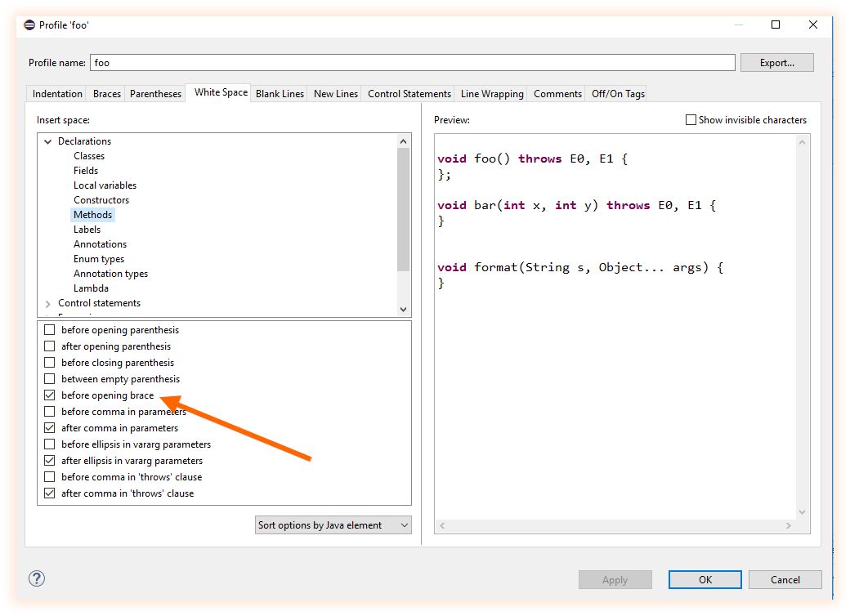This screenshot has width=850, height=616.
Task: Click preview horizontal scrollbar left arrow
Action: point(442,525)
